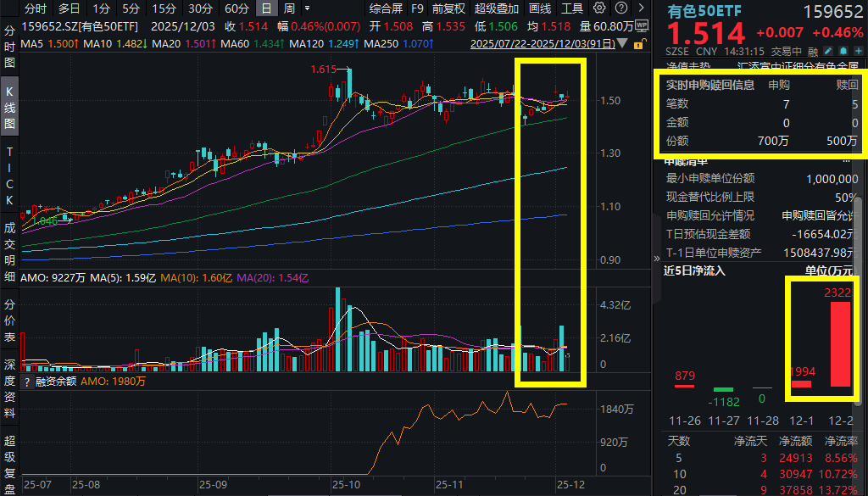Open settings via the gear icon on toolbar
The height and width of the screenshot is (496, 868).
598,8
